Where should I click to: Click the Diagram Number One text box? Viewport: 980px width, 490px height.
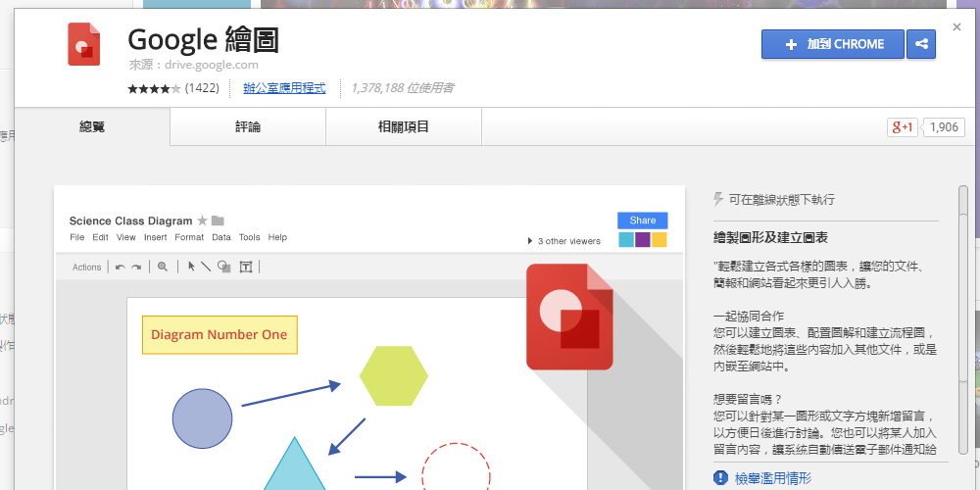(220, 335)
